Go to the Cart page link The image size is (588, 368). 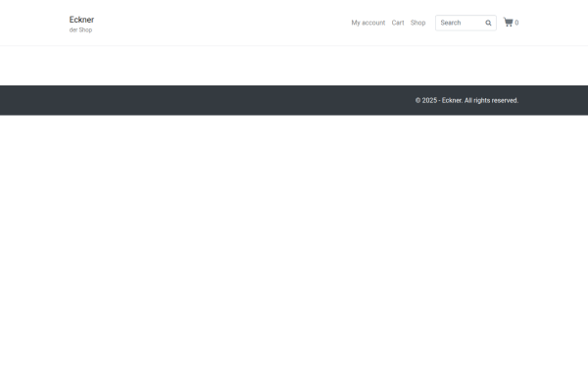click(x=398, y=23)
